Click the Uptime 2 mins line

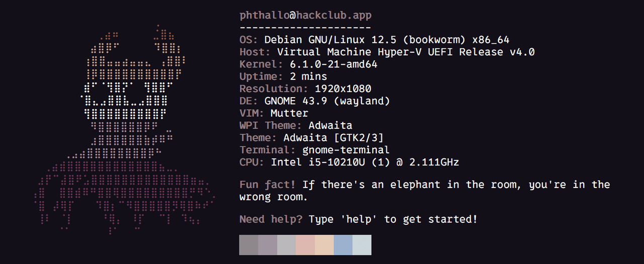pyautogui.click(x=283, y=76)
